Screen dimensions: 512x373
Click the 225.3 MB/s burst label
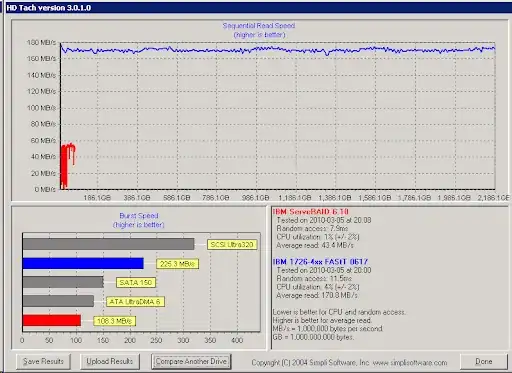[x=177, y=264]
